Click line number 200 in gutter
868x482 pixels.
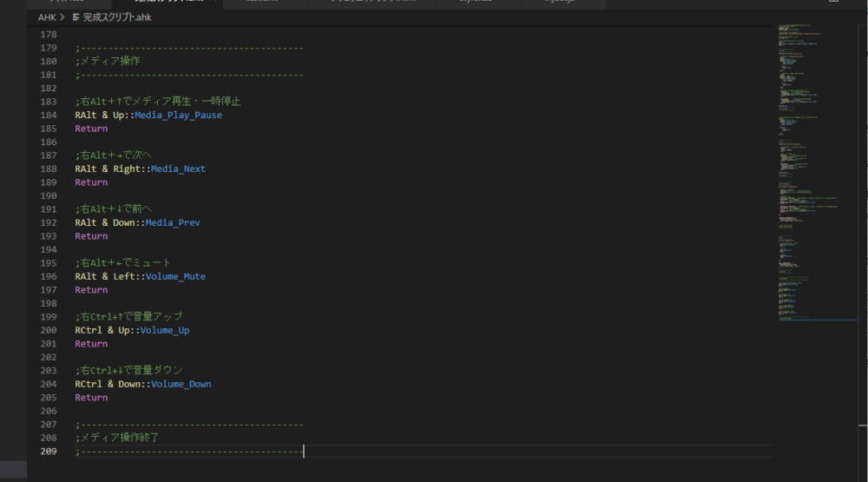(48, 331)
